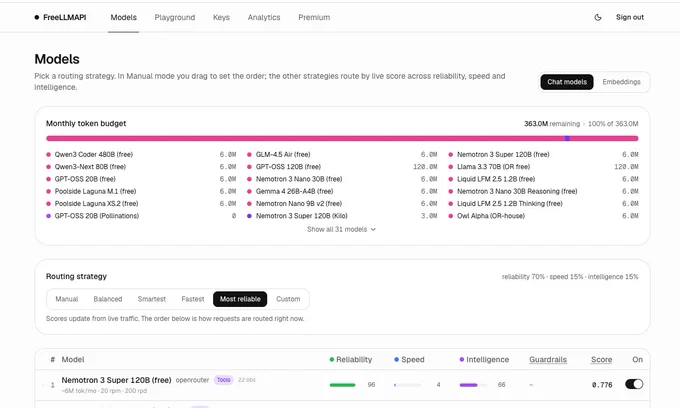This screenshot has width=680, height=408.
Task: Open the Playground tab
Action: pyautogui.click(x=175, y=17)
